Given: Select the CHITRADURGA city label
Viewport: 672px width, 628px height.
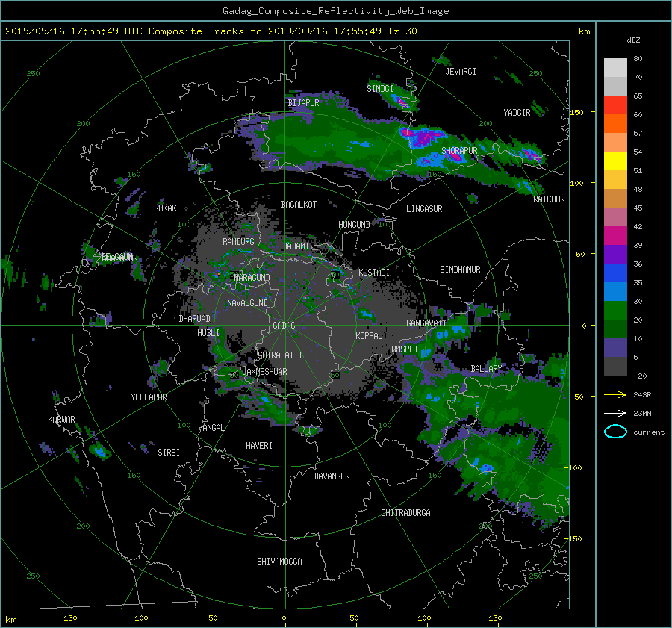Looking at the screenshot, I should [x=405, y=513].
